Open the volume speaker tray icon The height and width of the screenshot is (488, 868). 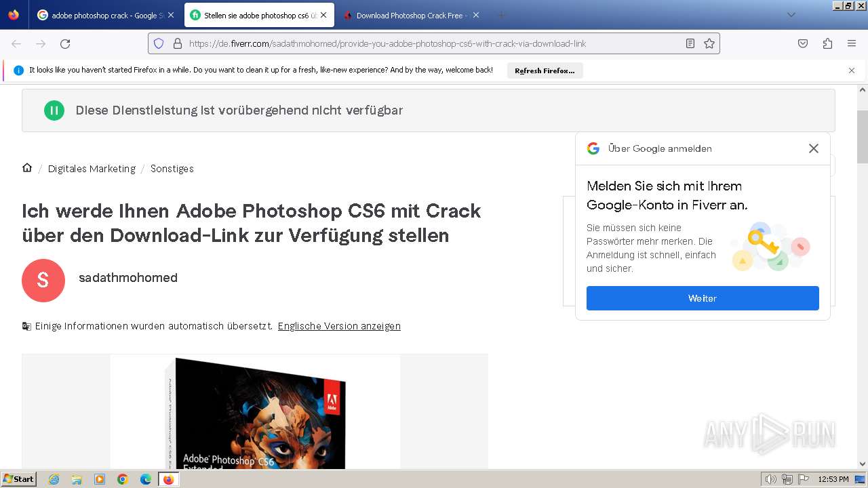(x=770, y=479)
